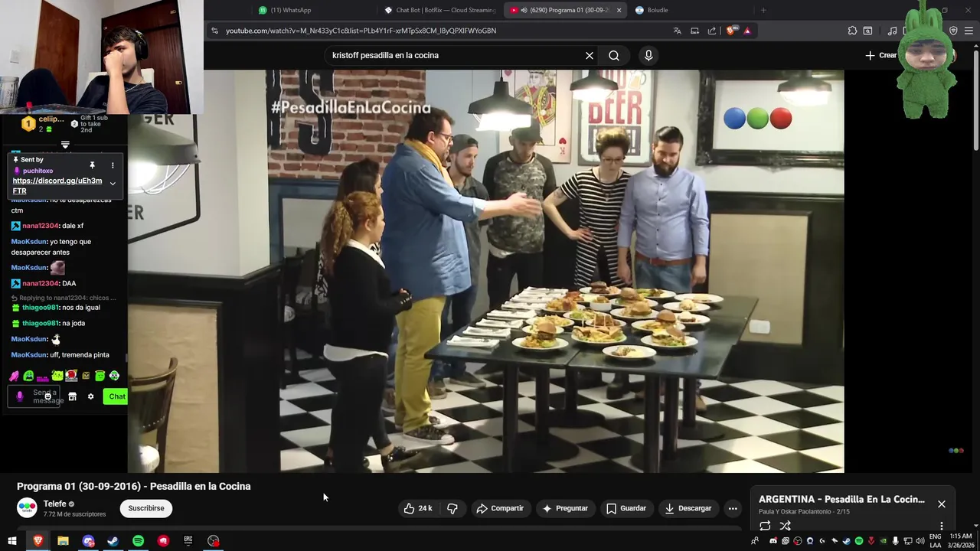
Task: Open the playlist three-dot options menu
Action: [x=942, y=526]
